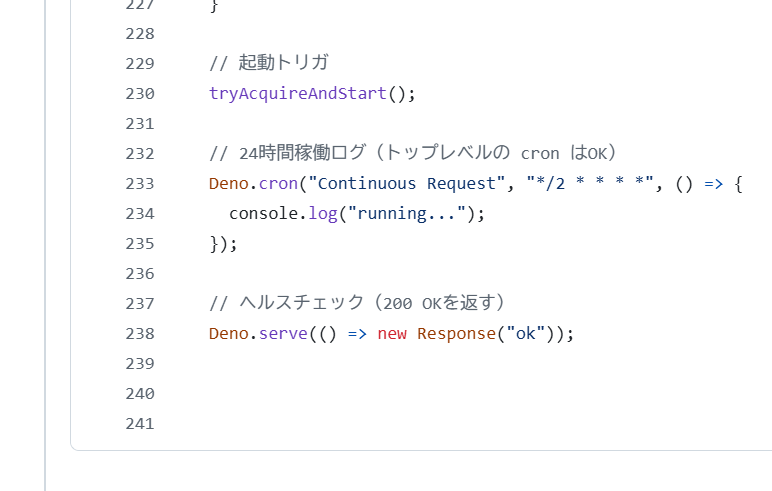Screen dimensions: 772x491
Task: Click line number 240
Action: (140, 394)
